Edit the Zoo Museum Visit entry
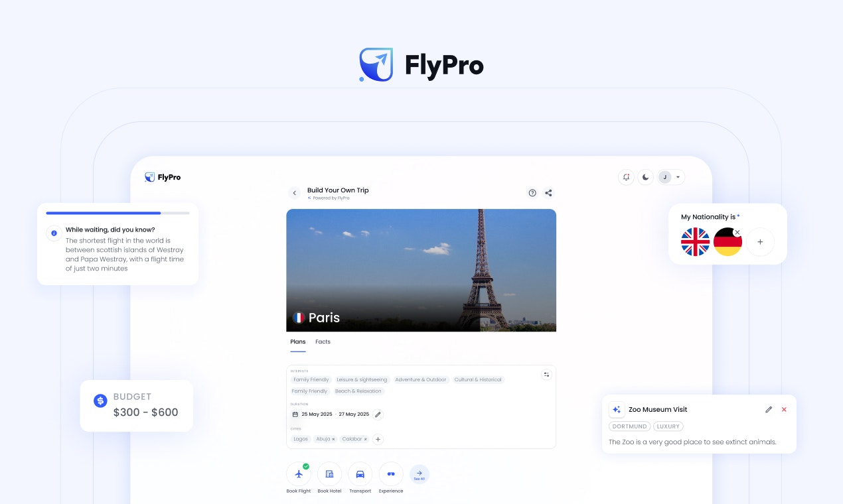 pyautogui.click(x=769, y=409)
